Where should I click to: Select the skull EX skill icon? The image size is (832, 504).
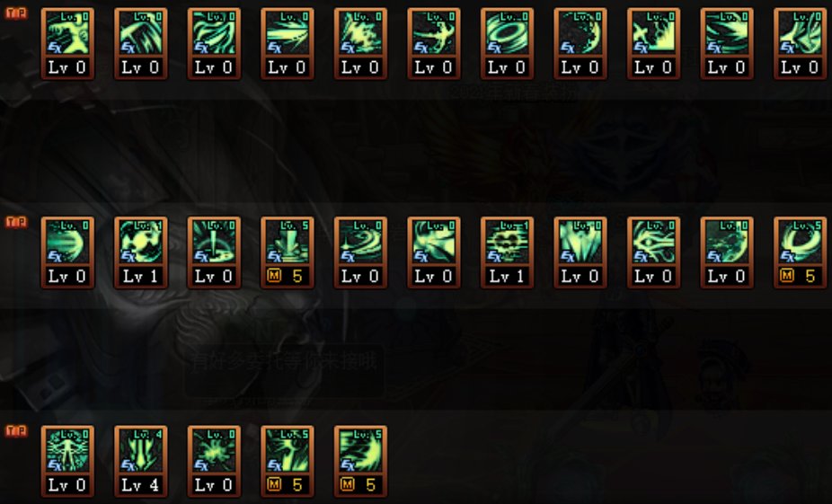point(507,243)
